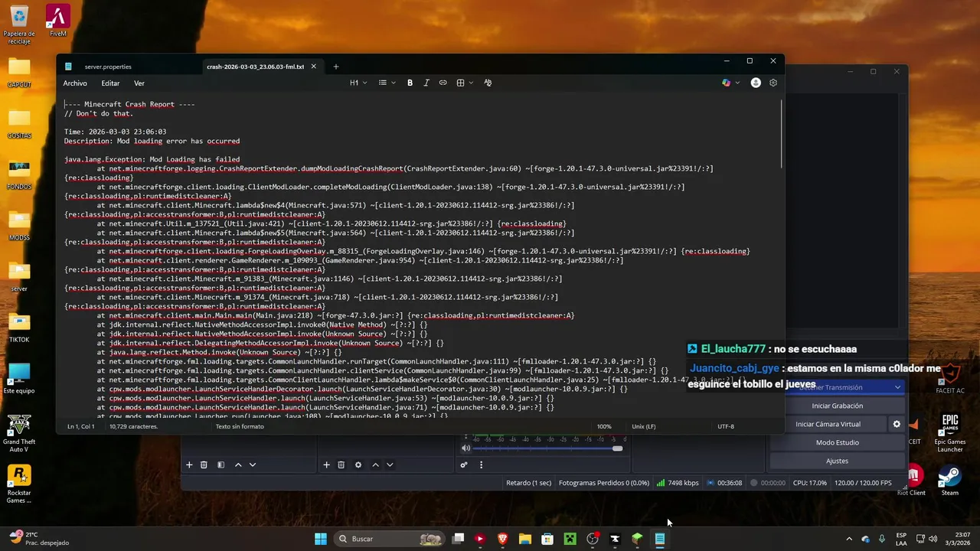This screenshot has width=980, height=551.
Task: Toggle italic formatting in Notepad toolbar
Action: 426,83
